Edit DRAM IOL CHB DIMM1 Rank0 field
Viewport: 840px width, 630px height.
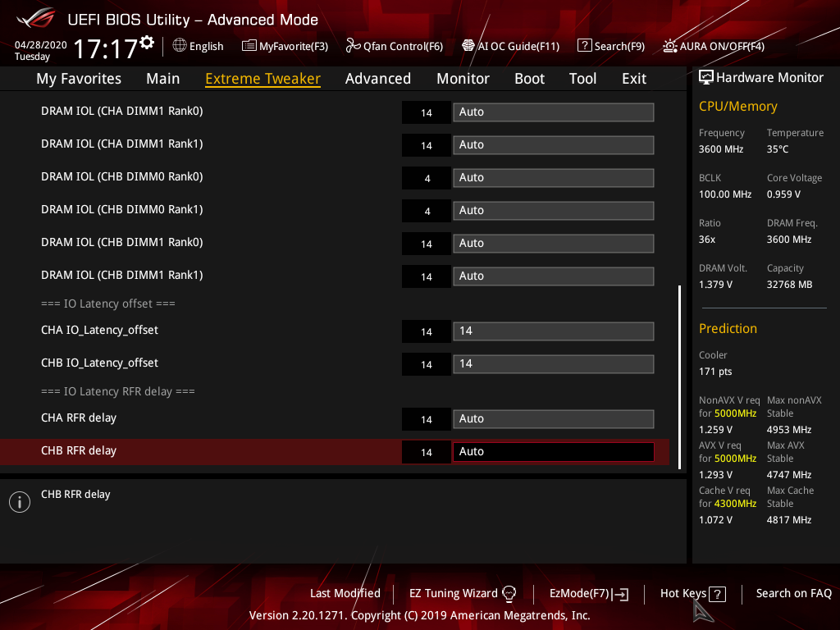[x=554, y=244]
